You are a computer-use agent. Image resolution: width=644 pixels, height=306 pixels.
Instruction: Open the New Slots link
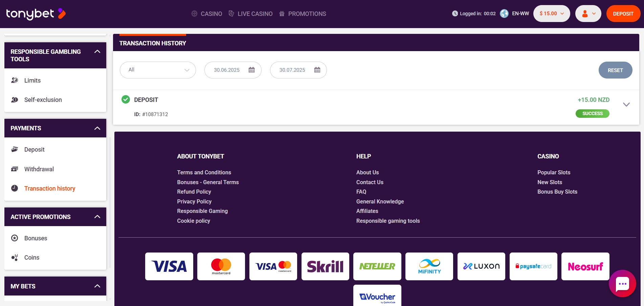click(550, 182)
